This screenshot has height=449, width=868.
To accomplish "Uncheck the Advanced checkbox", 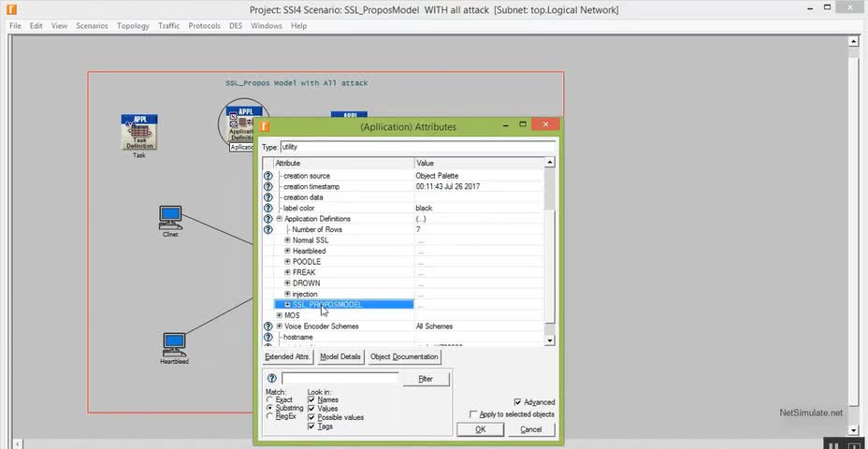I will [517, 402].
